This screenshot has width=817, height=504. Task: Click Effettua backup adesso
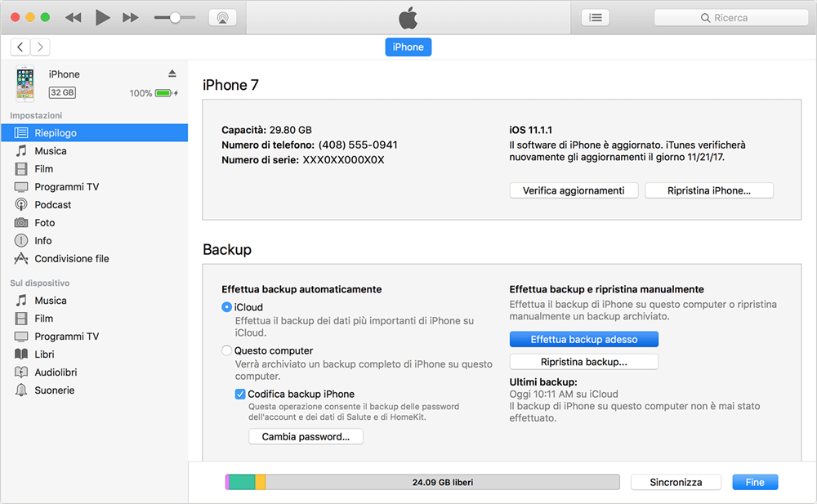[x=583, y=339]
